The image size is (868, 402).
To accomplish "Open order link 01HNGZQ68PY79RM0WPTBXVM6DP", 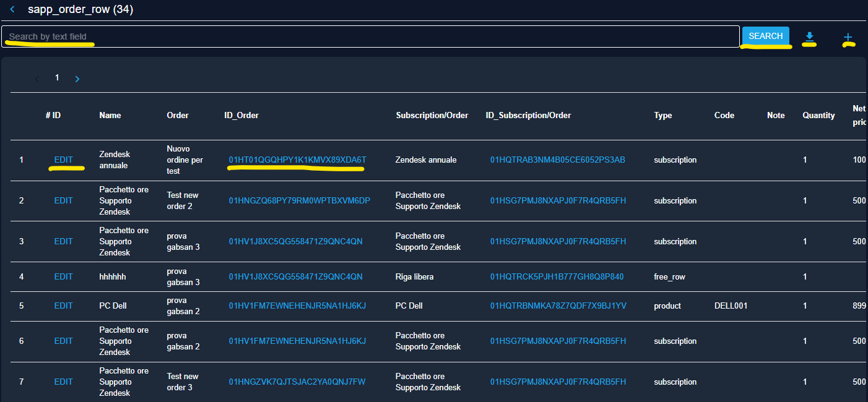I will tap(299, 201).
